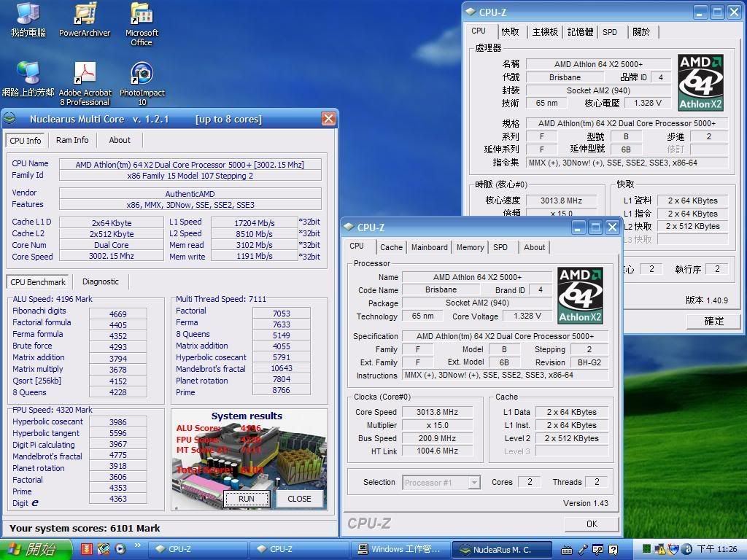
Task: Click the English CPU-Z title bar icon
Action: coord(349,227)
